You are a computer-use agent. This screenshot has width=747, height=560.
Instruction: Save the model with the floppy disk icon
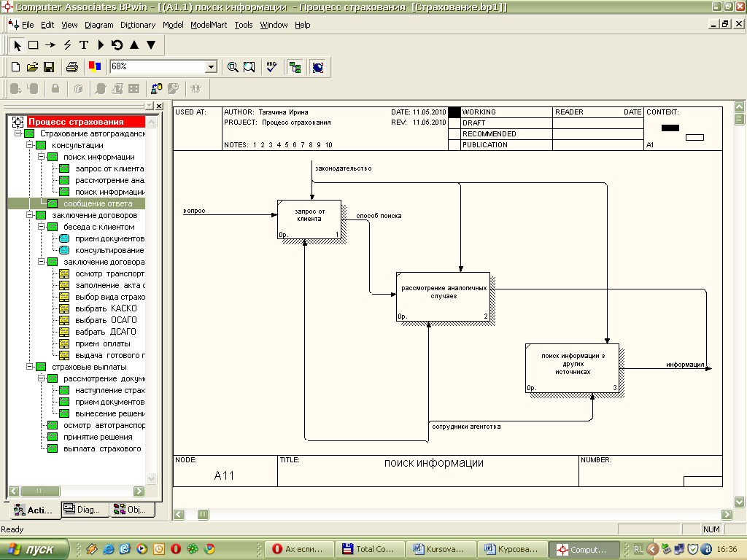49,67
